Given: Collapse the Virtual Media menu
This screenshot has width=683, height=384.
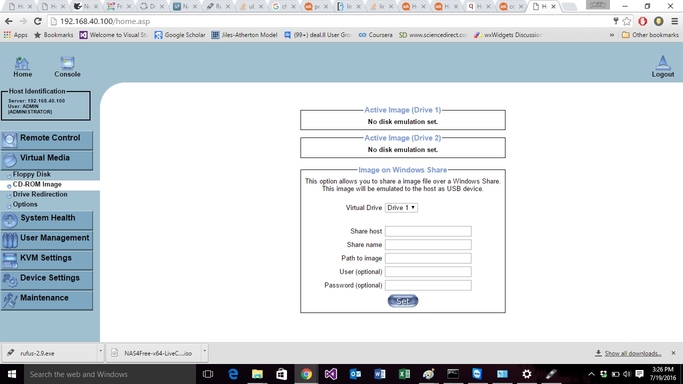Looking at the screenshot, I should pyautogui.click(x=47, y=160).
